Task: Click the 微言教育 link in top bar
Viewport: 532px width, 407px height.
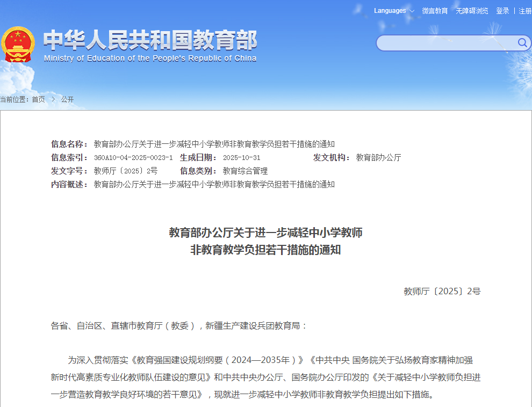Action: pos(435,11)
